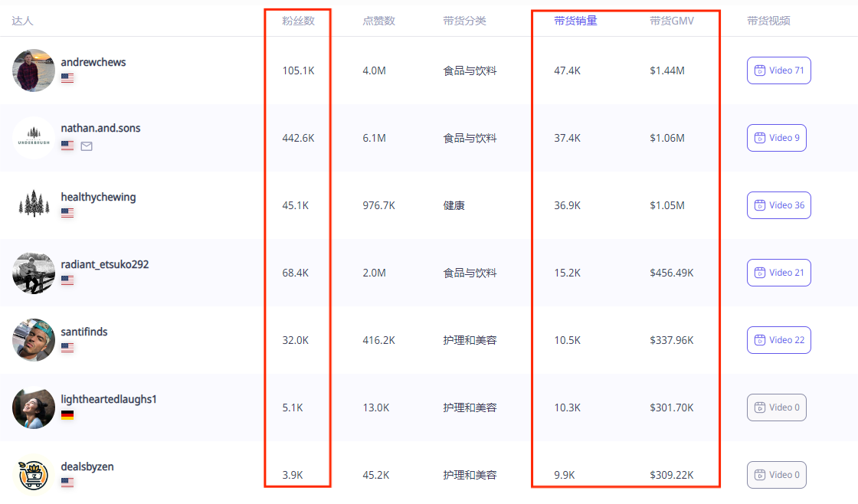
Task: Click German flag under lightheartedlaughs1
Action: (67, 415)
